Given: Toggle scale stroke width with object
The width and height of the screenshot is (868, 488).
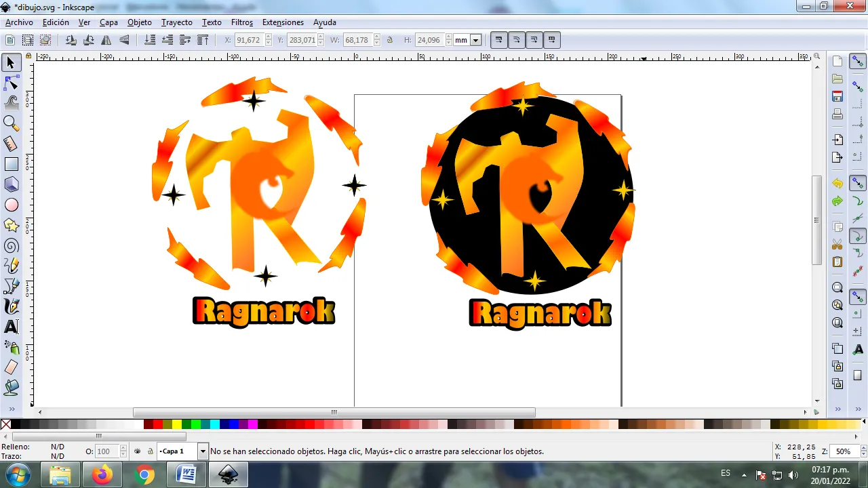Looking at the screenshot, I should [498, 40].
